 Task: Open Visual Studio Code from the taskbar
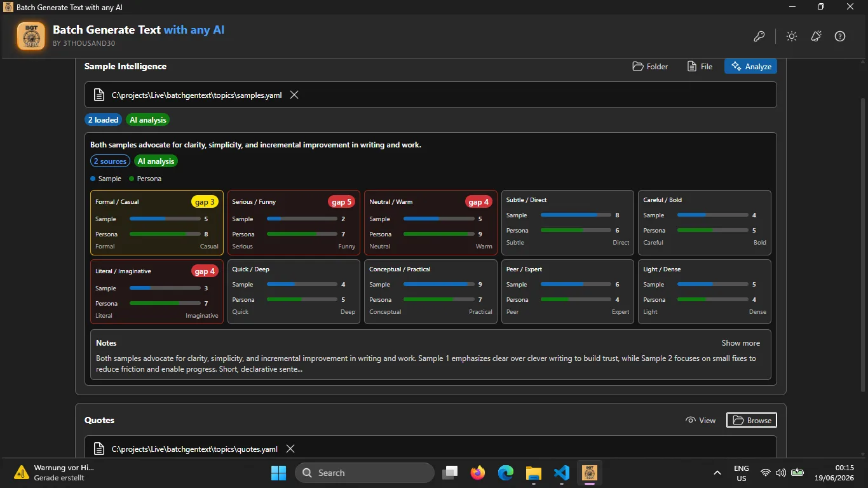[x=561, y=473]
